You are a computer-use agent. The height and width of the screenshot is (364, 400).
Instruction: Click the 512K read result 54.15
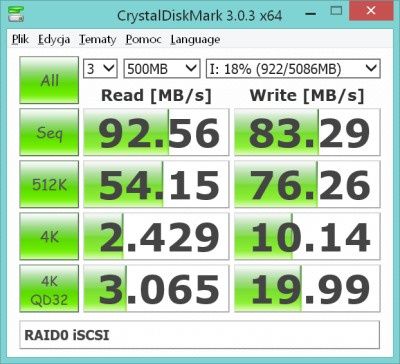156,184
